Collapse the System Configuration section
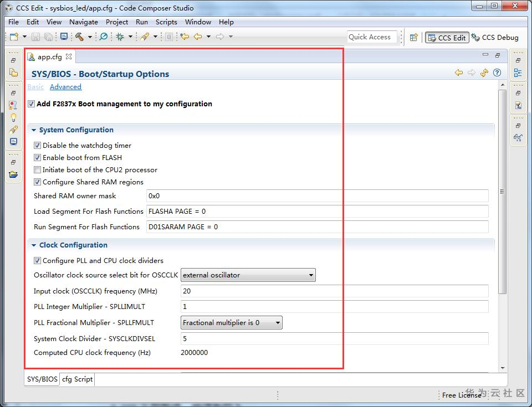This screenshot has width=532, height=407. click(34, 130)
